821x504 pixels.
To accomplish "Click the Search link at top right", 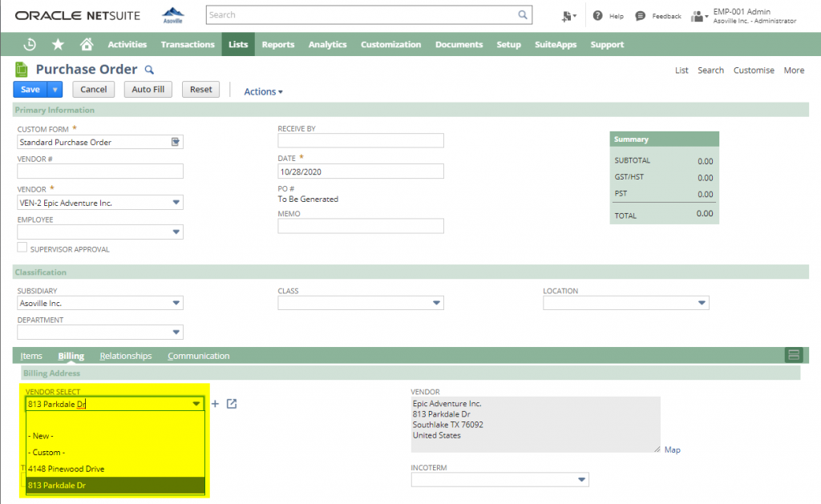I will [710, 71].
